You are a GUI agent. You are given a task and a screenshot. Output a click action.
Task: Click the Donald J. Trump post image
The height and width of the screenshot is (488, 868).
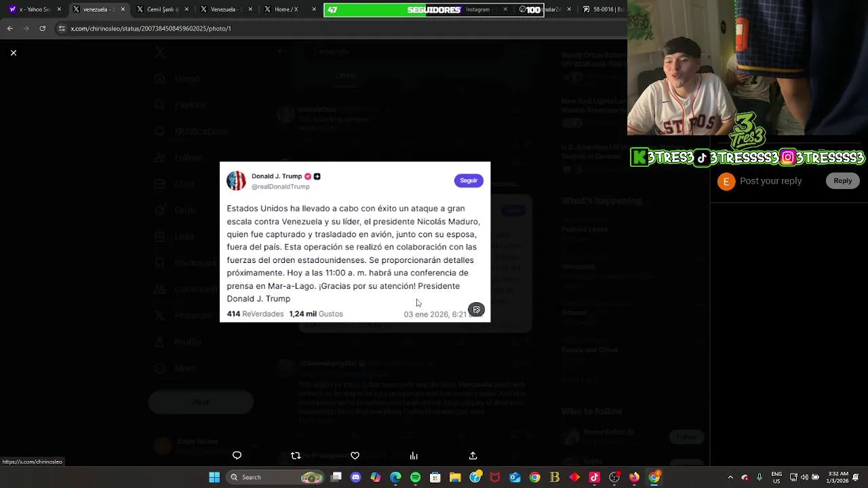355,242
